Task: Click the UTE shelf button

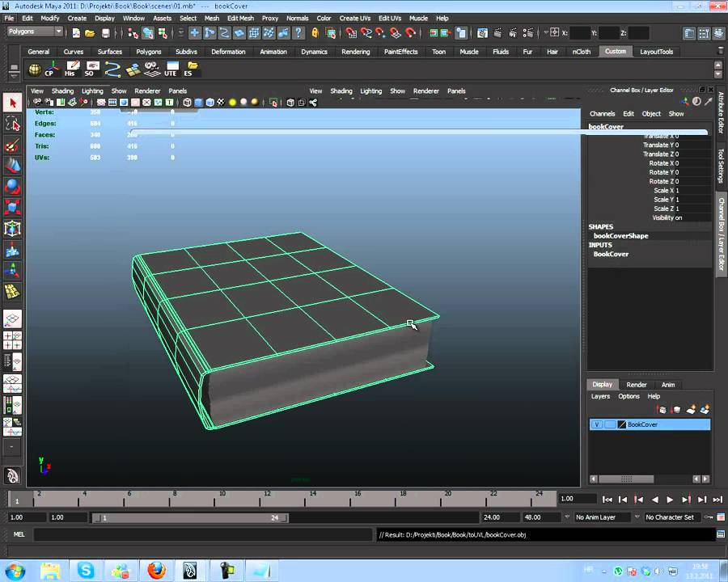Action: 171,69
